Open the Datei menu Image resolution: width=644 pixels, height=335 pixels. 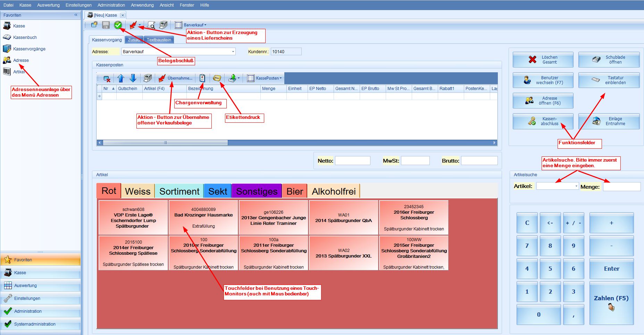pyautogui.click(x=8, y=5)
